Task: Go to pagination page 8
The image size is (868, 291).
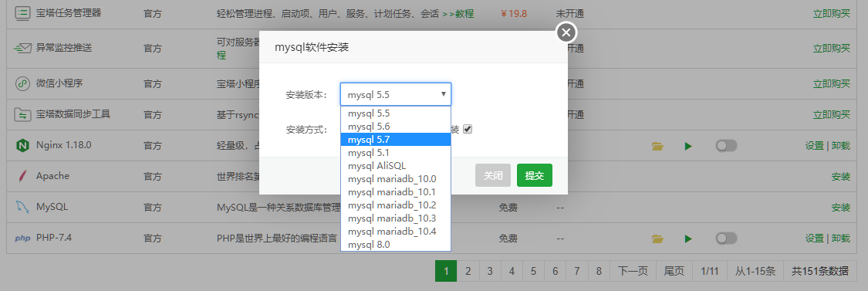Action: tap(599, 271)
